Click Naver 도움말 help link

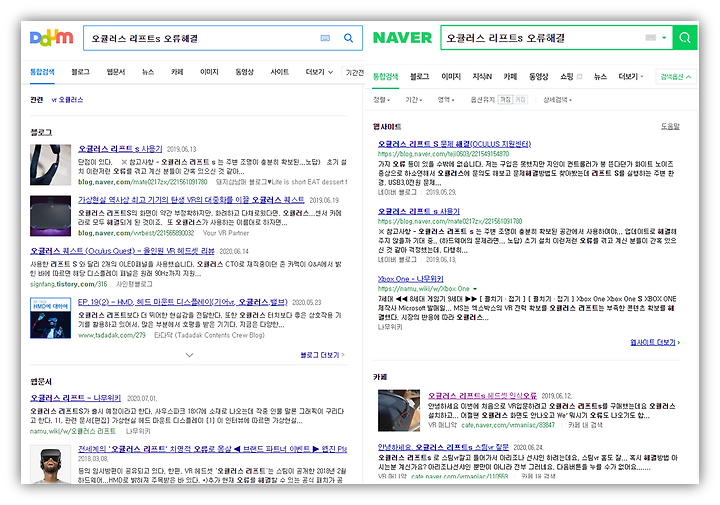[670, 126]
